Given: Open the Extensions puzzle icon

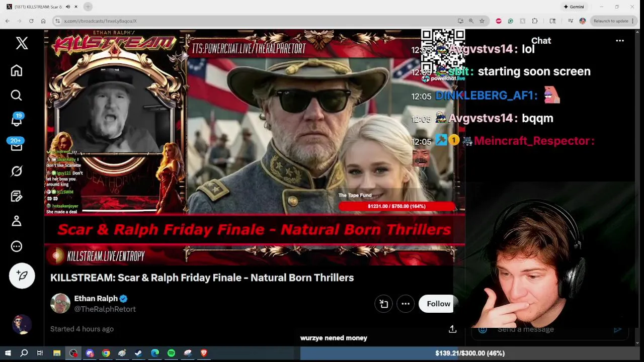Looking at the screenshot, I should [535, 21].
